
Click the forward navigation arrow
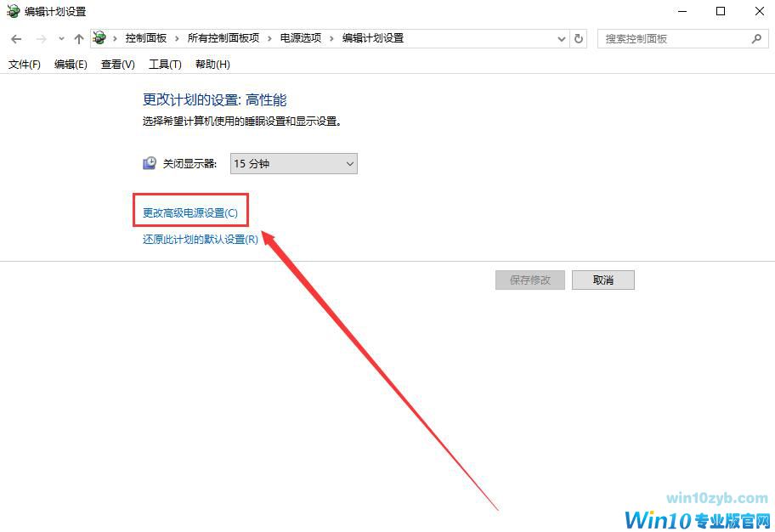tap(42, 38)
